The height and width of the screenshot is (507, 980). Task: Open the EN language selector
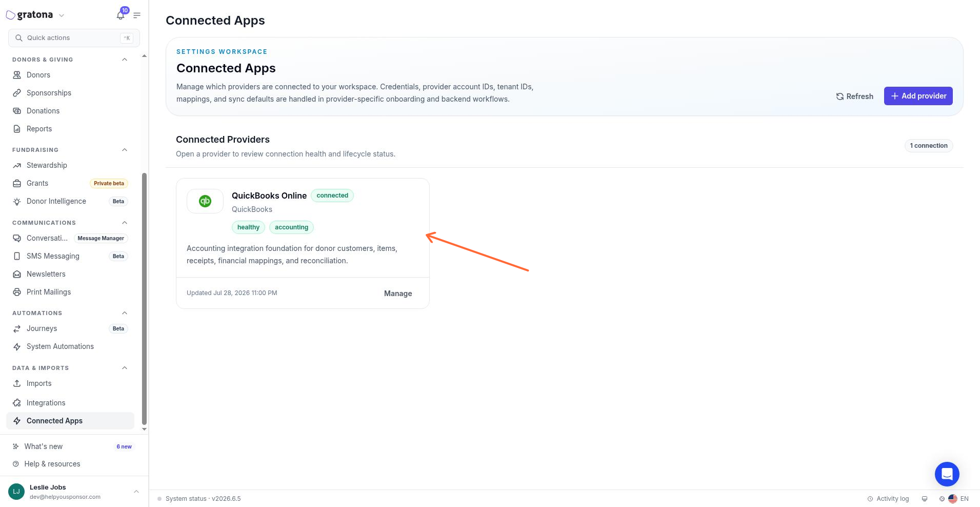click(958, 499)
